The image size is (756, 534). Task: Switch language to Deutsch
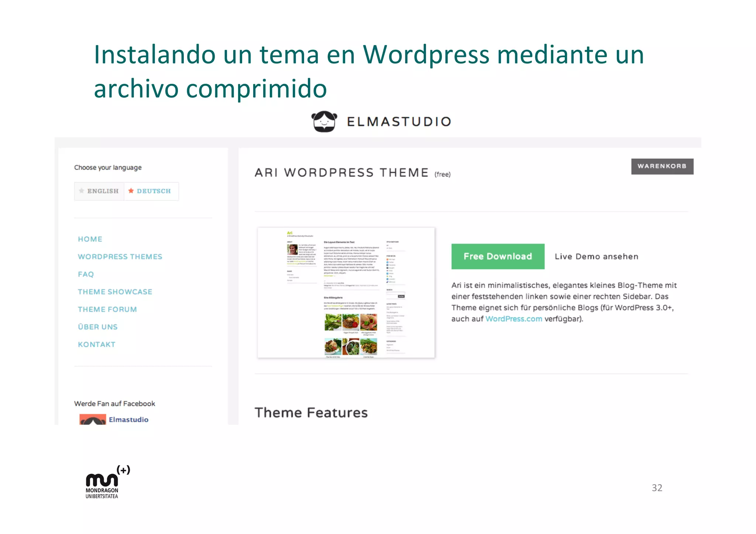151,191
